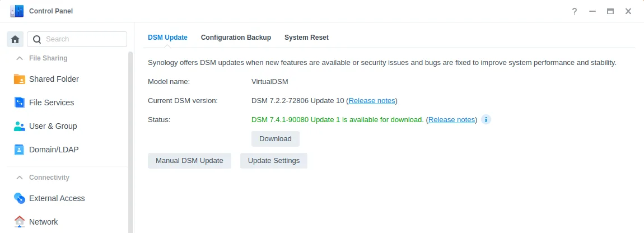
Task: Click the Manual DSM Update button
Action: [189, 161]
